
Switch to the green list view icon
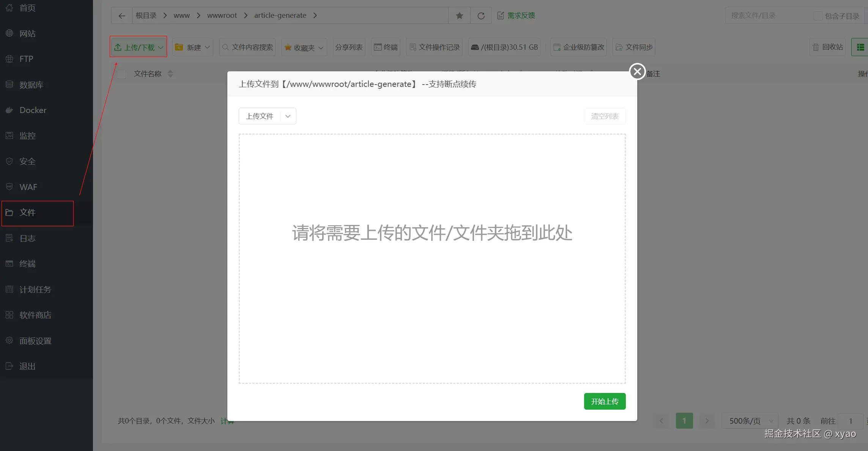coord(860,47)
